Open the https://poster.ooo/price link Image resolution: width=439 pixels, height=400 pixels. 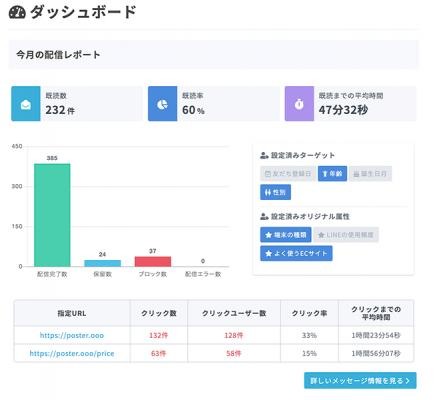coord(72,353)
